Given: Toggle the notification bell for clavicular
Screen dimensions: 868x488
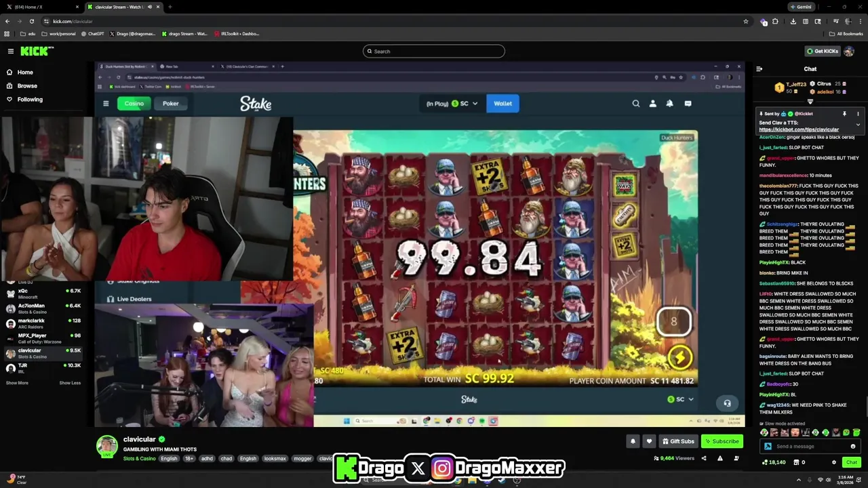Looking at the screenshot, I should [633, 441].
